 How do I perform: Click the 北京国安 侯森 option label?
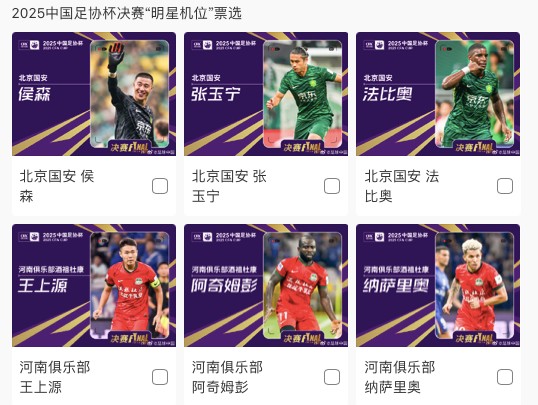click(x=57, y=186)
